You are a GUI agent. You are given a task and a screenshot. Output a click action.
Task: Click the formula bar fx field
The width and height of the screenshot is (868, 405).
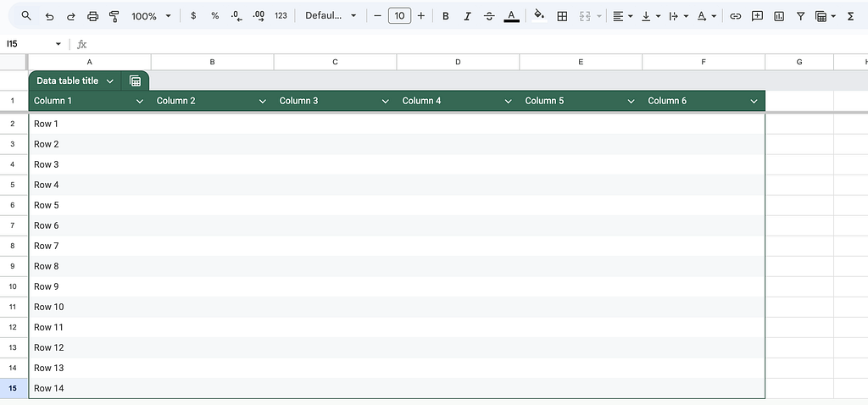[x=476, y=44]
